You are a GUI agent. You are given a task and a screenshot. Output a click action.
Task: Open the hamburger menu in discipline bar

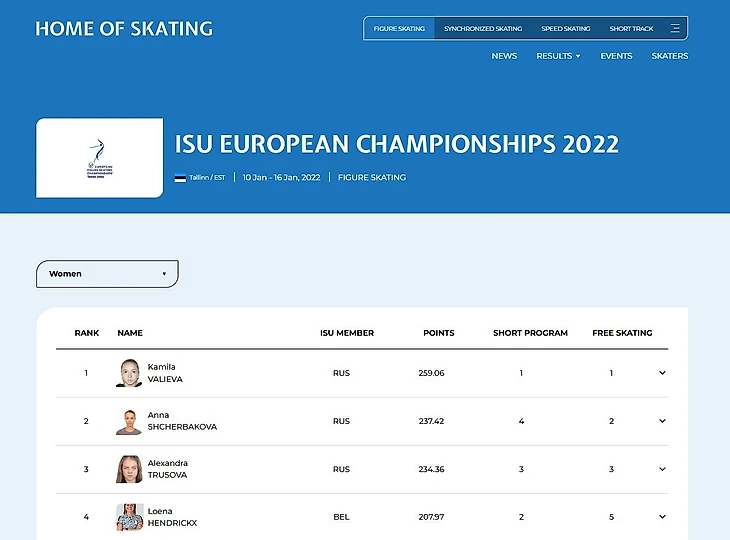[675, 29]
